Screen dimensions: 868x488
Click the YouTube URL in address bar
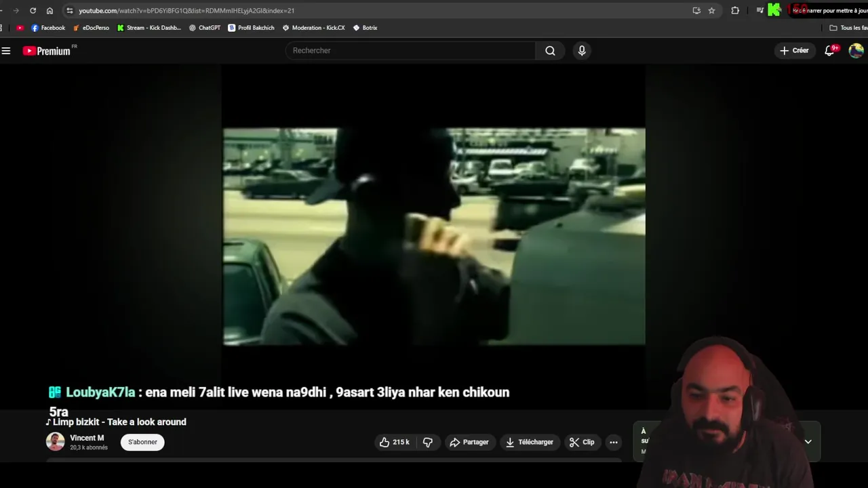[x=186, y=10]
